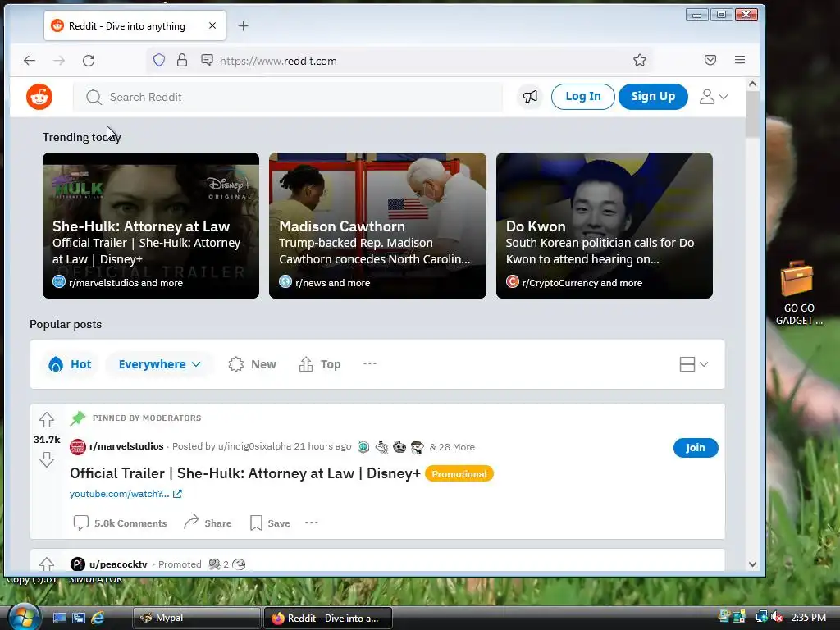Open She-Hulk trending card

151,226
